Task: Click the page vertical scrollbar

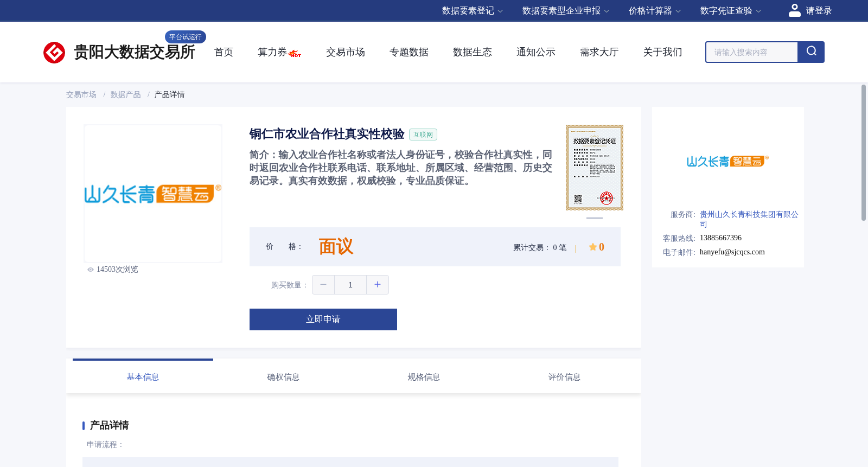Action: (x=864, y=152)
